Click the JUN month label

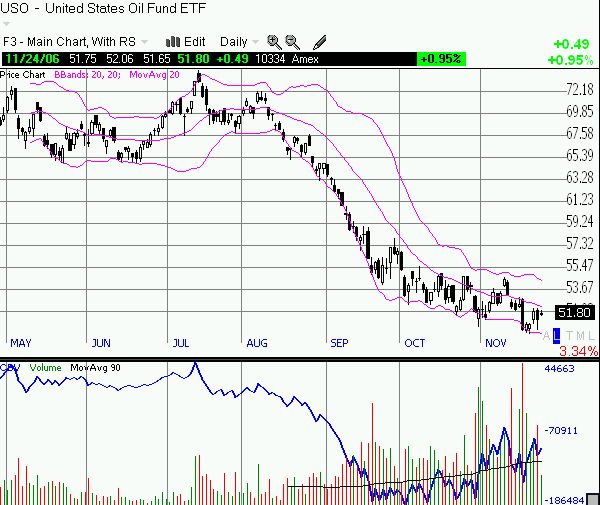tap(101, 343)
